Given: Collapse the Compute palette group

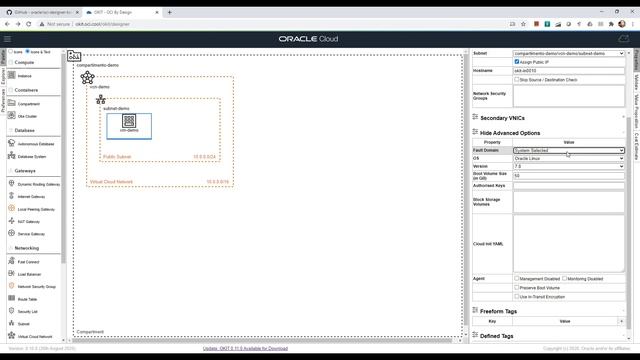Looking at the screenshot, I should pyautogui.click(x=24, y=62).
